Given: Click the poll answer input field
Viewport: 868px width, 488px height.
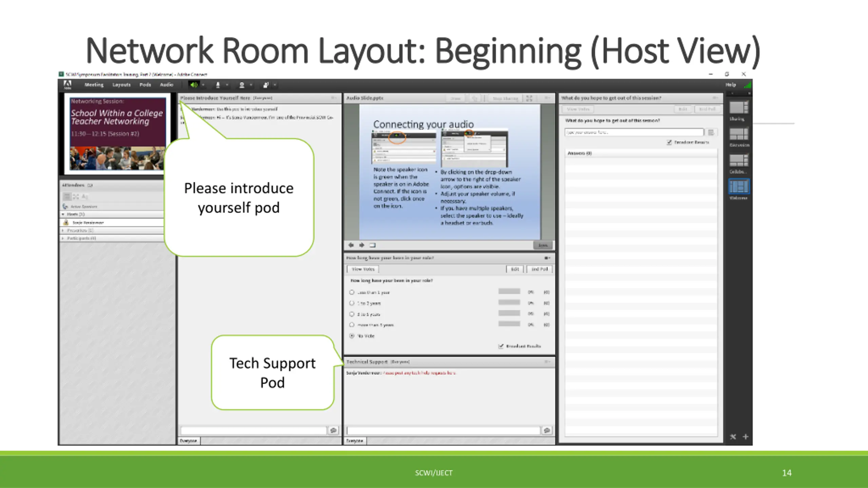Looking at the screenshot, I should click(x=634, y=132).
